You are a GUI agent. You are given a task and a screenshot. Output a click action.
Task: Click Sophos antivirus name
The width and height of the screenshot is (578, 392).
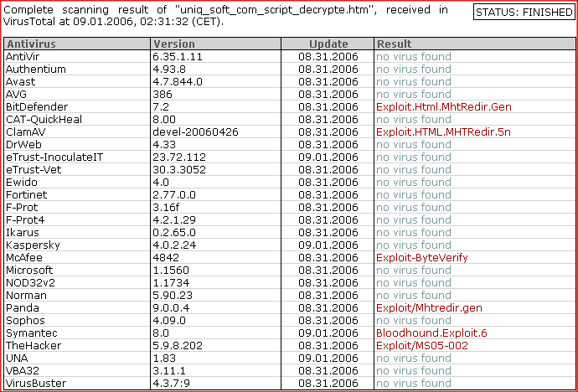[25, 320]
